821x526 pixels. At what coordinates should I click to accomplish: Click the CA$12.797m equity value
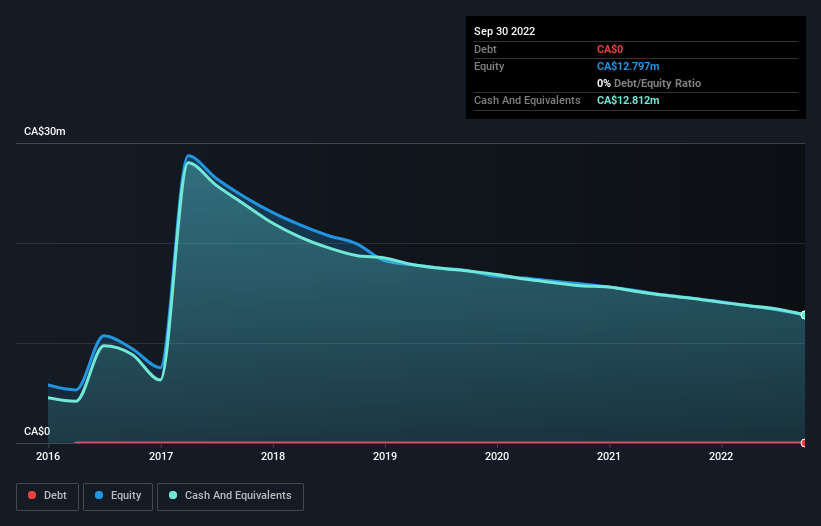[x=628, y=66]
